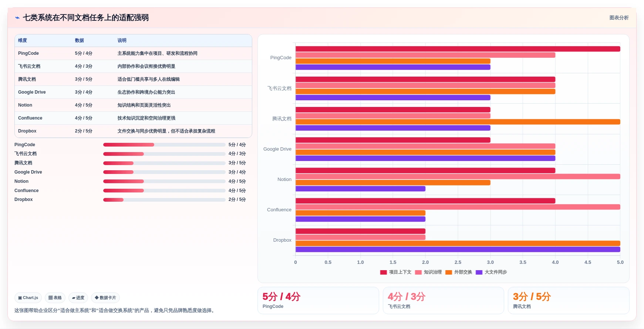Image resolution: width=644 pixels, height=329 pixels.
Task: Toggle the 外部交换 legend entry
Action: pyautogui.click(x=459, y=272)
